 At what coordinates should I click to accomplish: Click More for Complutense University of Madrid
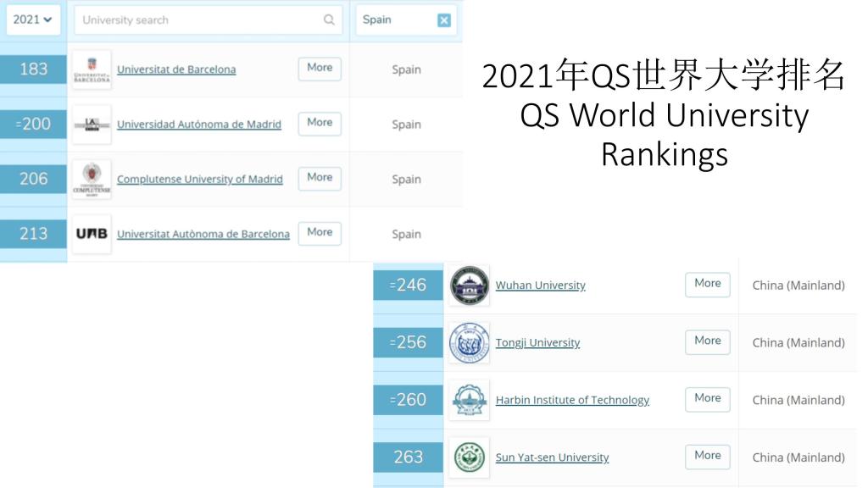320,178
